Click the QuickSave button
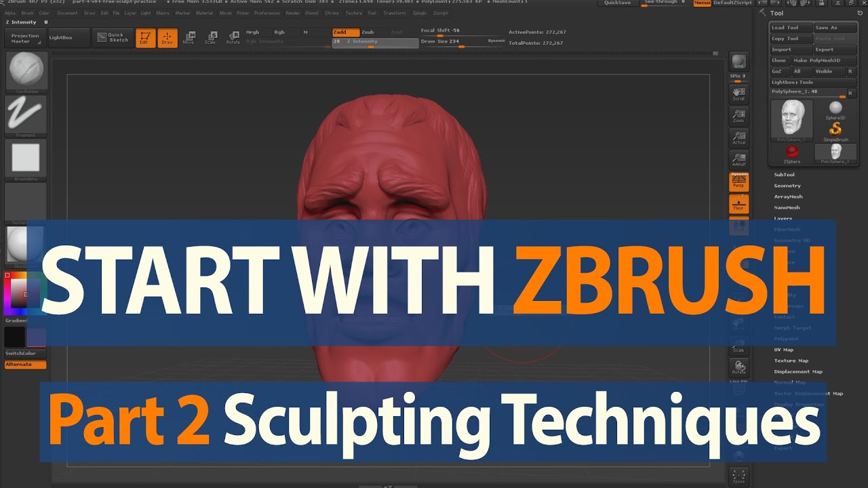Image resolution: width=868 pixels, height=488 pixels. pyautogui.click(x=617, y=3)
